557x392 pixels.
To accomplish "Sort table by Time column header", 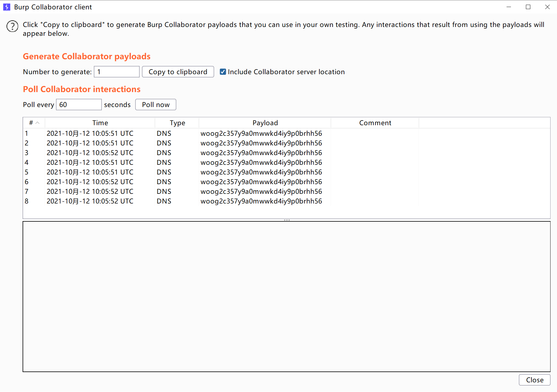I will (100, 123).
